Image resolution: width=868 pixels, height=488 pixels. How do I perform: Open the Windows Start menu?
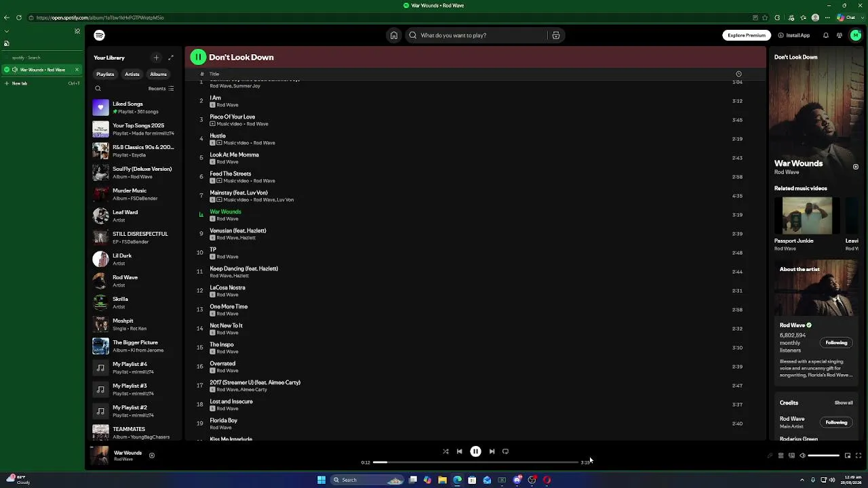(x=321, y=480)
